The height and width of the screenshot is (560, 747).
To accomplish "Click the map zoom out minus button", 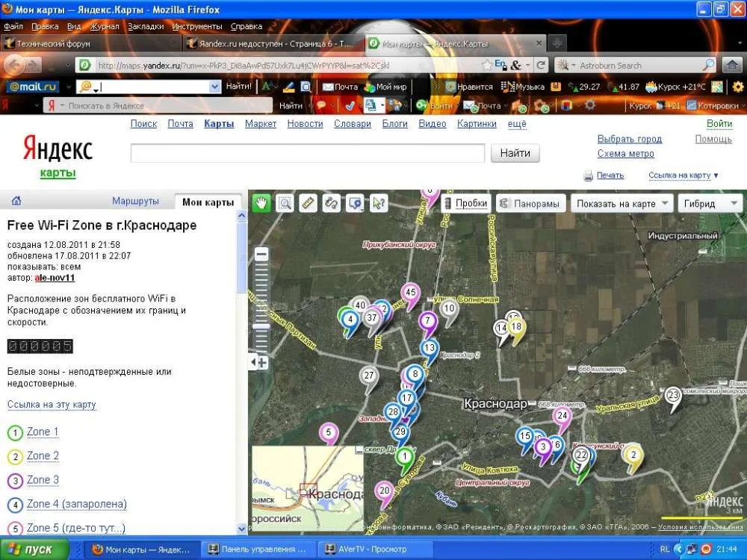I will point(261,255).
